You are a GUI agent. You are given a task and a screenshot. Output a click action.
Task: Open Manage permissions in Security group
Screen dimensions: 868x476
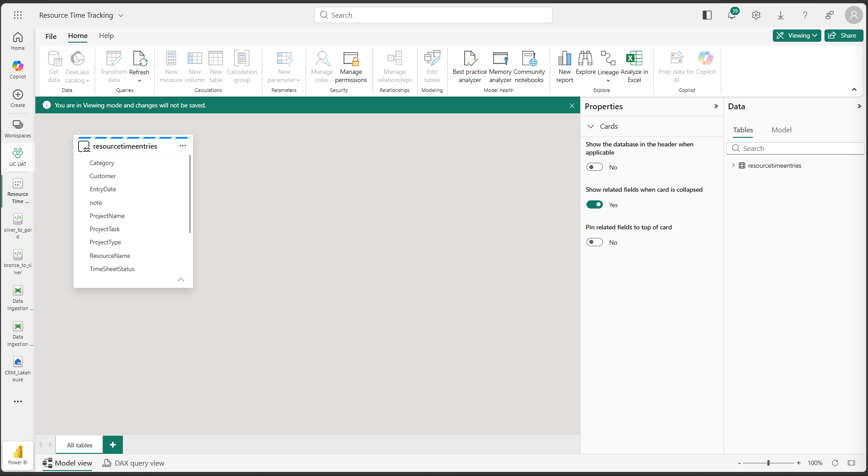pos(351,67)
